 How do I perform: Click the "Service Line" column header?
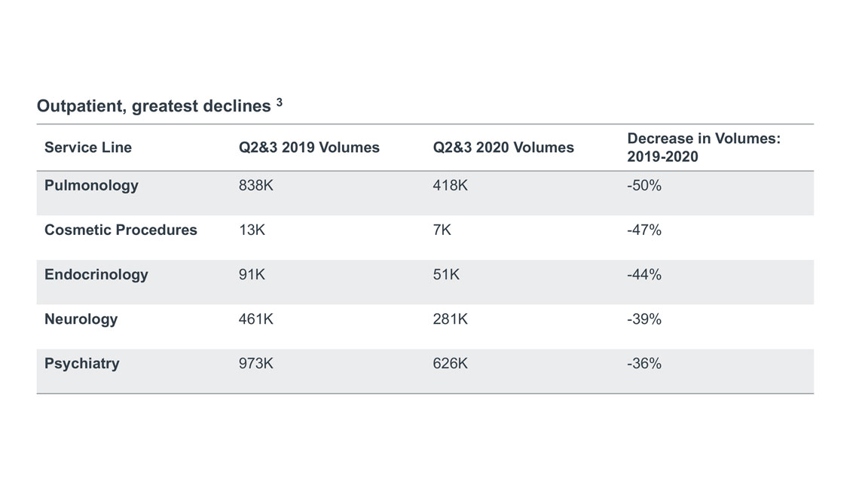tap(88, 148)
